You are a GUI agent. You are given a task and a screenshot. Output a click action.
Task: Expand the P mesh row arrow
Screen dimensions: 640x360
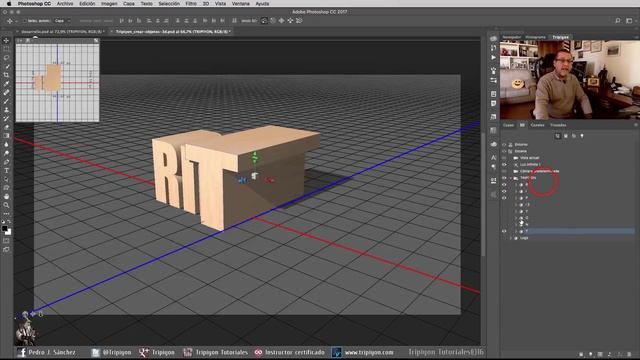[516, 198]
